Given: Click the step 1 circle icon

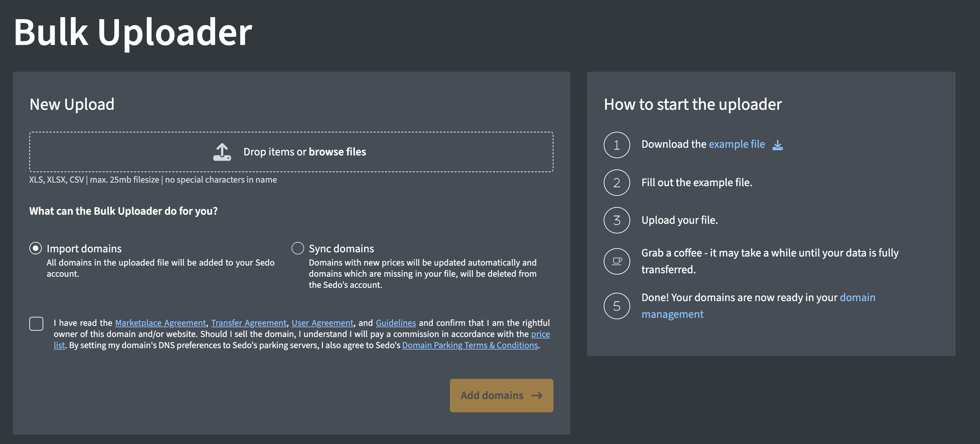Looking at the screenshot, I should point(616,145).
